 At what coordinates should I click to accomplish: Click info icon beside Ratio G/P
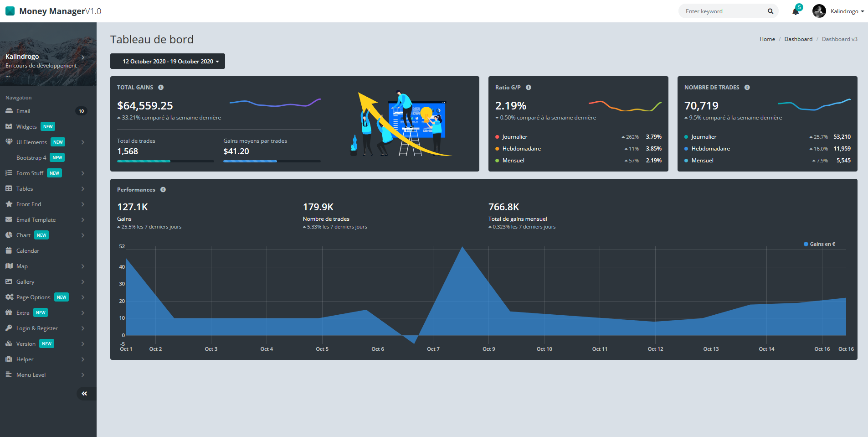(529, 88)
